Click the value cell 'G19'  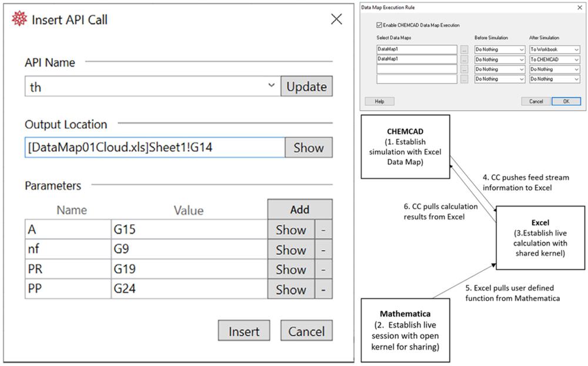189,269
